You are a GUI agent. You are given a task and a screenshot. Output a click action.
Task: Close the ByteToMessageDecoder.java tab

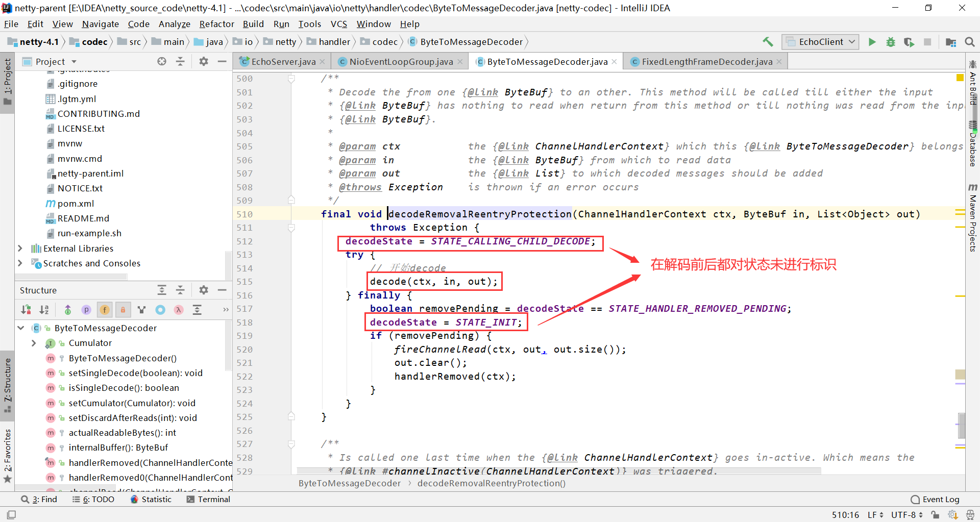click(614, 62)
